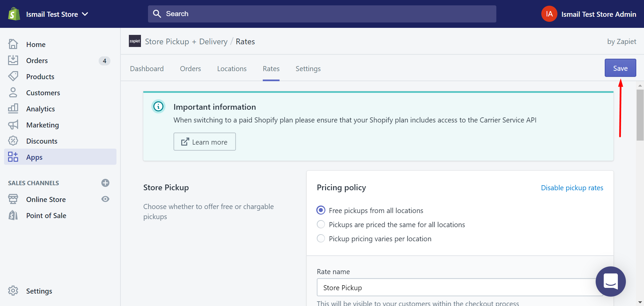The width and height of the screenshot is (644, 306).
Task: Click the Zapiet app logo
Action: tap(135, 41)
